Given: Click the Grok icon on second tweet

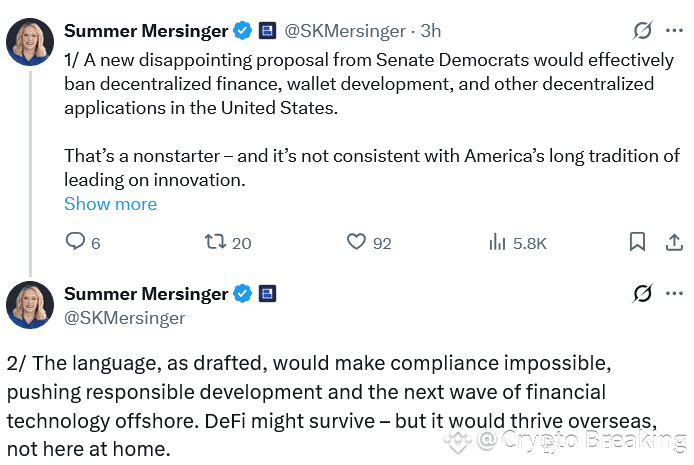Looking at the screenshot, I should [x=643, y=293].
